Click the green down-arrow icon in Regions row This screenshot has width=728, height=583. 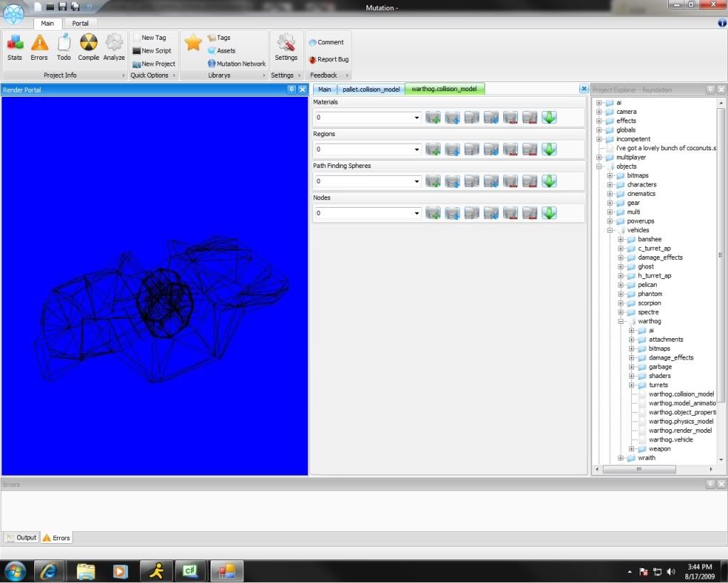[549, 149]
